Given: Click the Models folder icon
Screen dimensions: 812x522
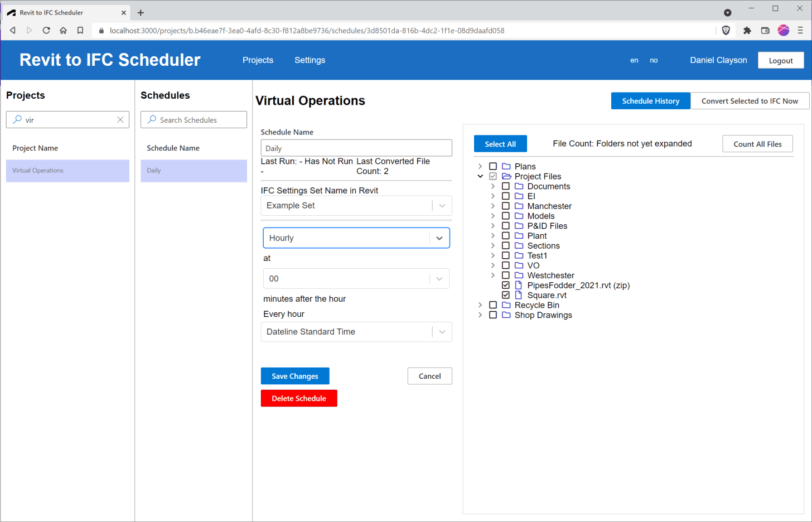Looking at the screenshot, I should (519, 216).
